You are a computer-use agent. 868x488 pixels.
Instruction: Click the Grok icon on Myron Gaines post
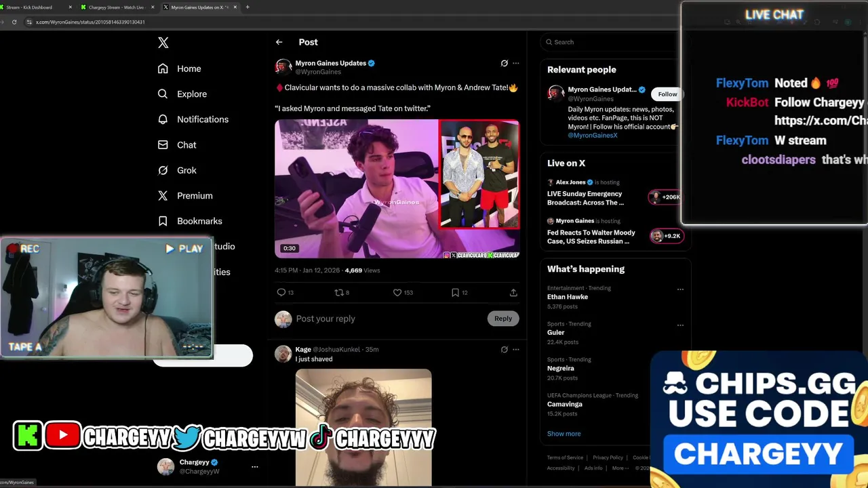tap(504, 63)
